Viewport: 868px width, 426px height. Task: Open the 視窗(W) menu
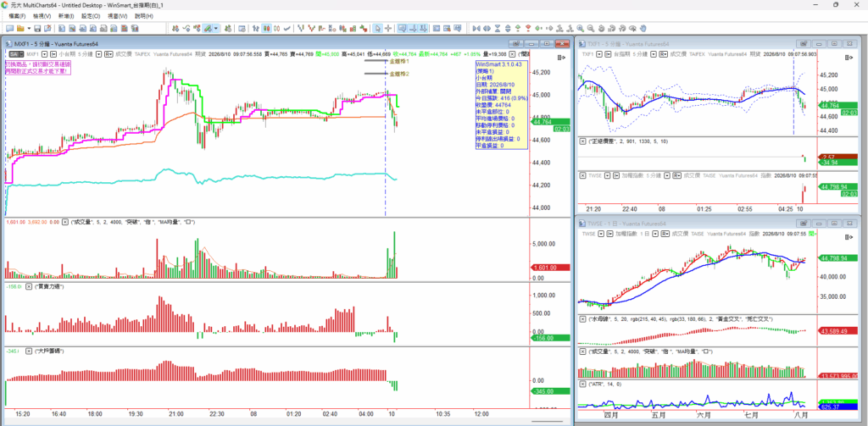click(x=117, y=16)
